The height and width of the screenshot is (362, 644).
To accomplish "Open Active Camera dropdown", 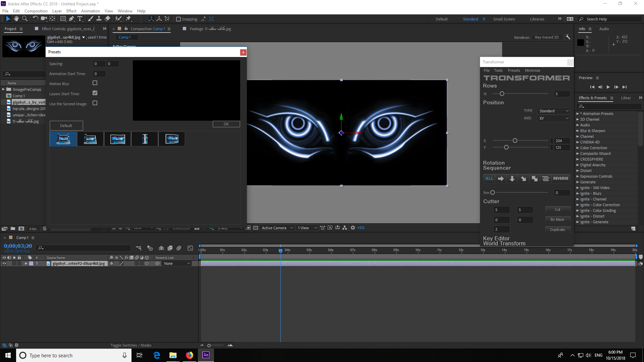I will [x=277, y=228].
